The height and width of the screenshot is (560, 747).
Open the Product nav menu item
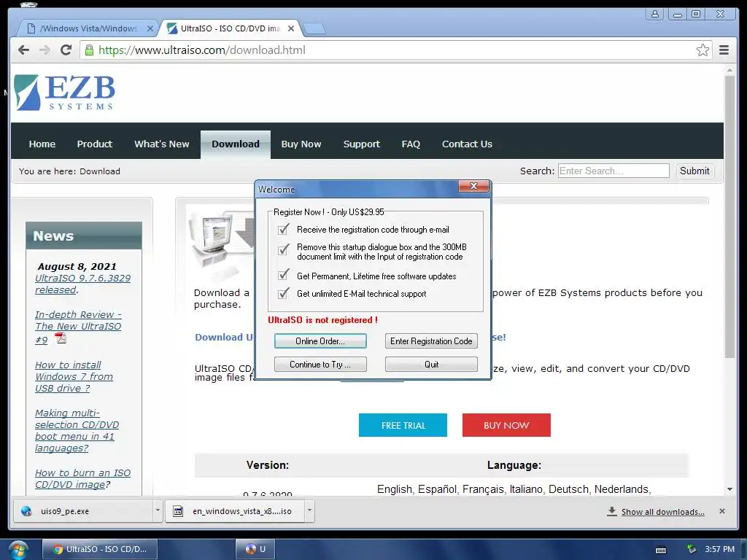tap(94, 144)
